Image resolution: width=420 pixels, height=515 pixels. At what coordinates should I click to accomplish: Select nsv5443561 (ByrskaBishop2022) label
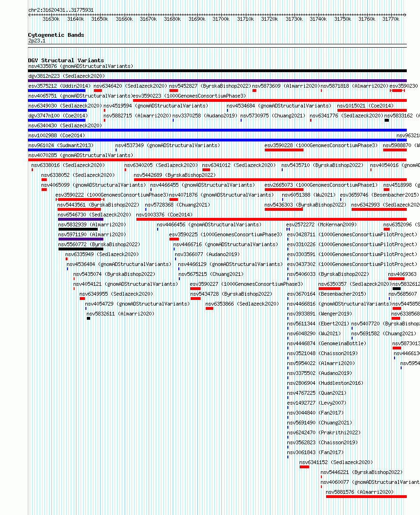98,205
